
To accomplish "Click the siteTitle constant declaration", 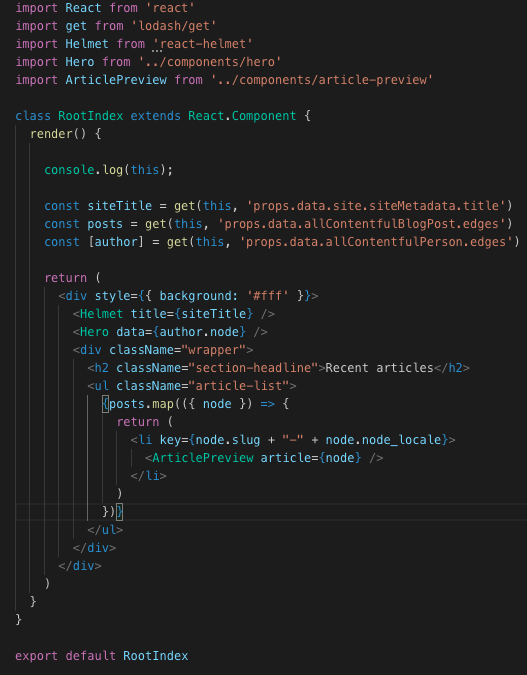I will [x=120, y=206].
